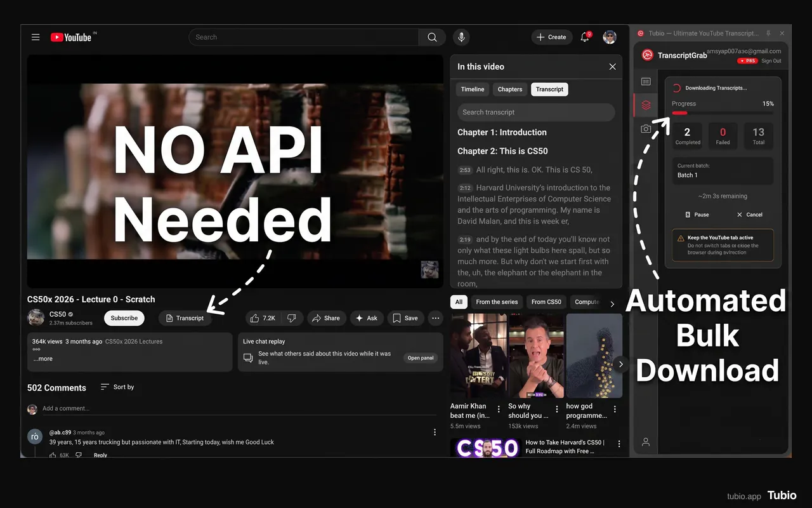Screen dimensions: 812x508
Task: Click the Search transcript field
Action: 536,112
